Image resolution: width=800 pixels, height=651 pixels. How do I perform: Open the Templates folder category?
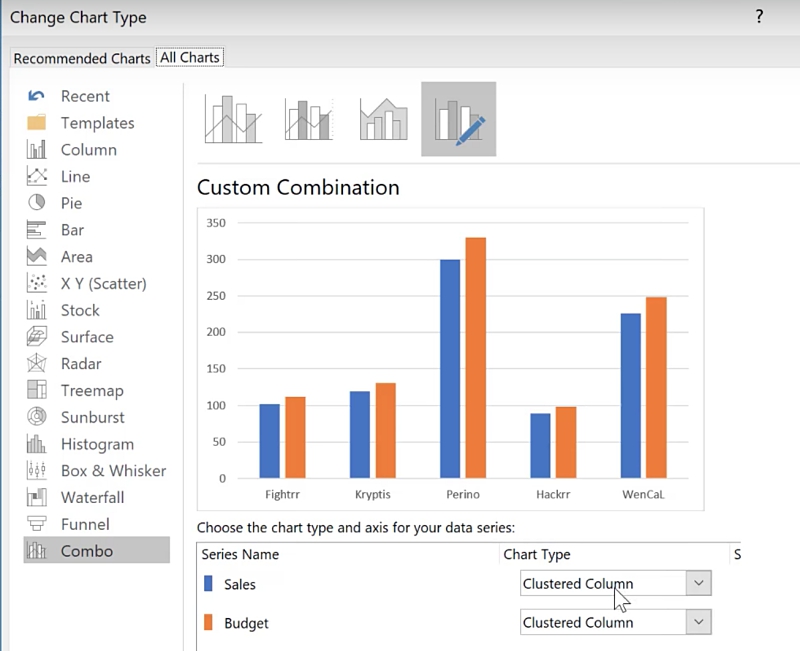97,123
